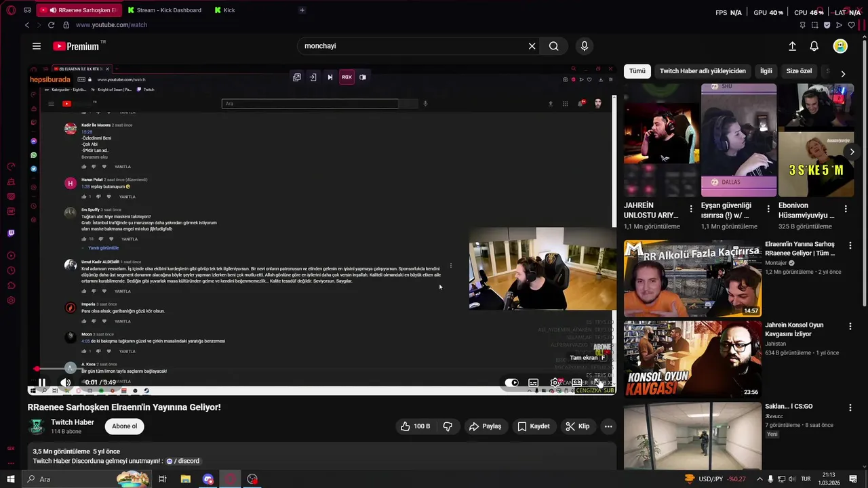
Task: Clear the search text with X
Action: 532,46
